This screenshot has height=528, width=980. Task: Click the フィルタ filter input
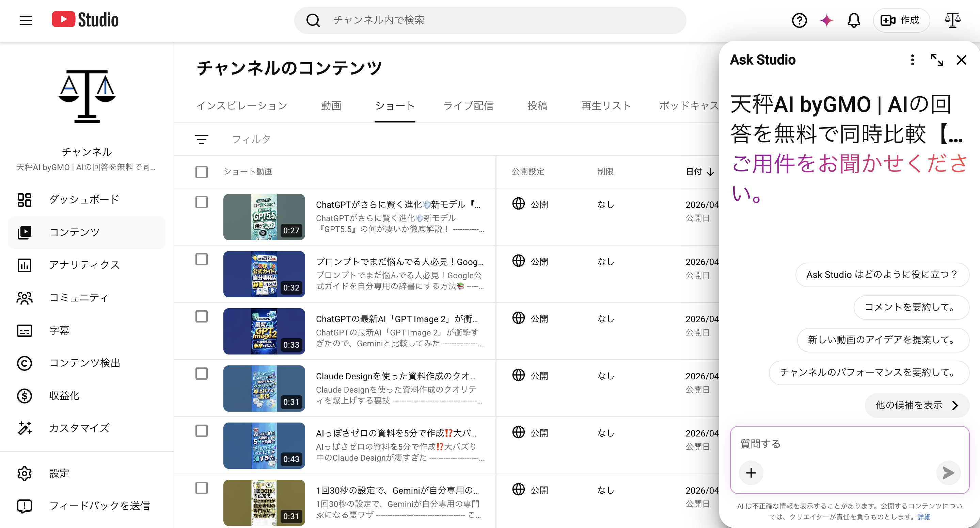click(251, 139)
